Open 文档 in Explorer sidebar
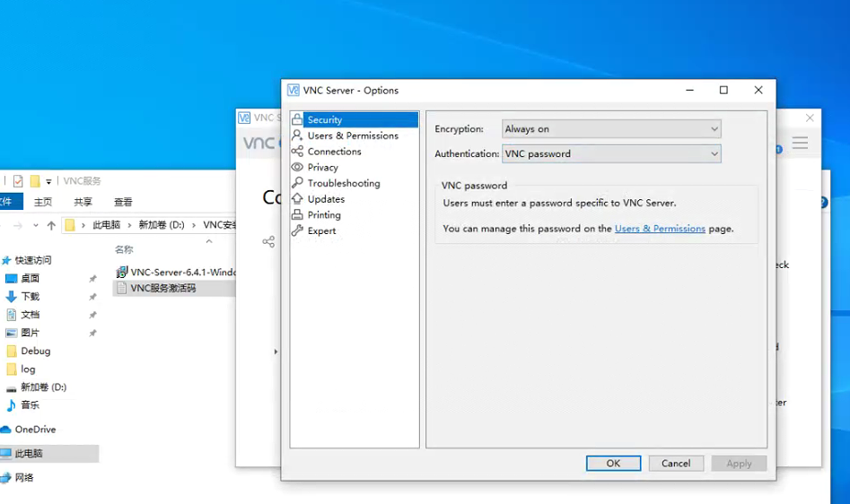This screenshot has height=504, width=850. [x=30, y=315]
